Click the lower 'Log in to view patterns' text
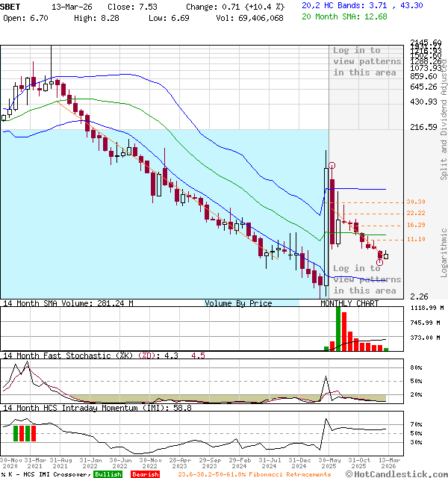 coord(366,279)
